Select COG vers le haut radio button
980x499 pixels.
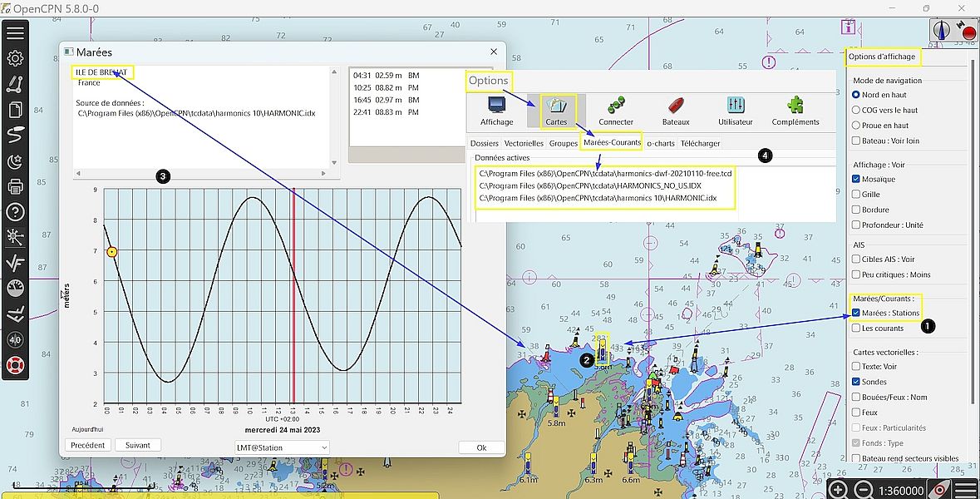(856, 110)
